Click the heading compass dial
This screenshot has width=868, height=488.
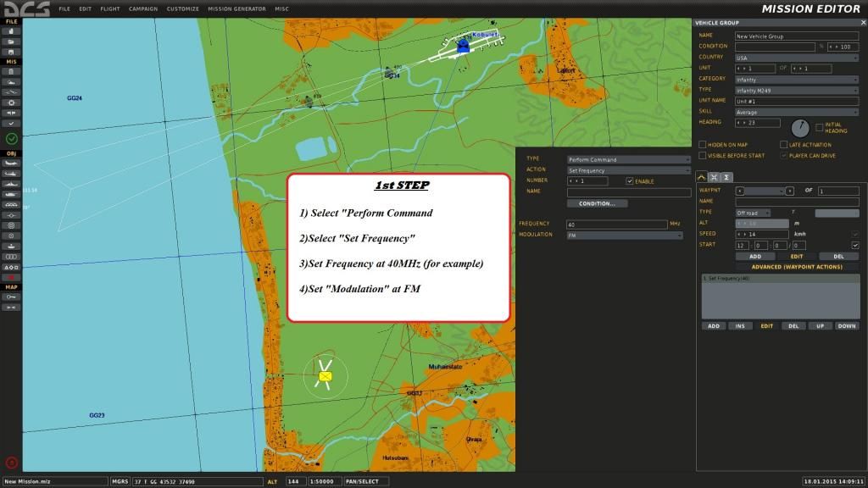coord(799,128)
